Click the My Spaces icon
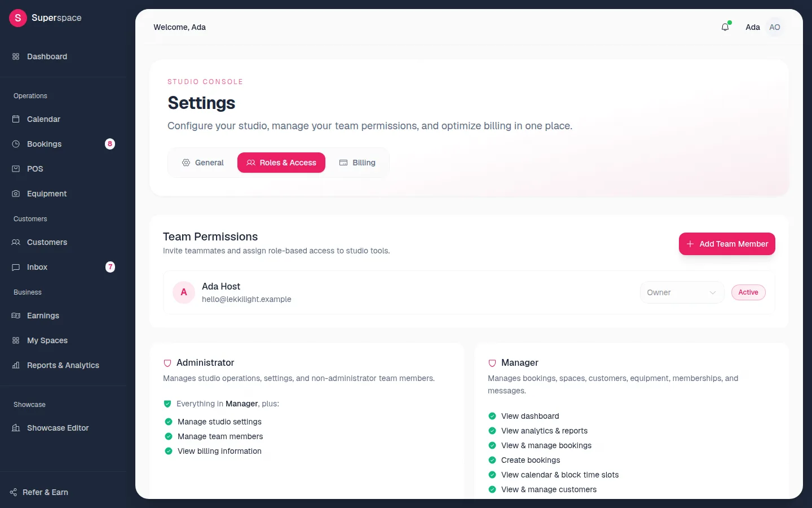This screenshot has width=812, height=508. tap(16, 340)
